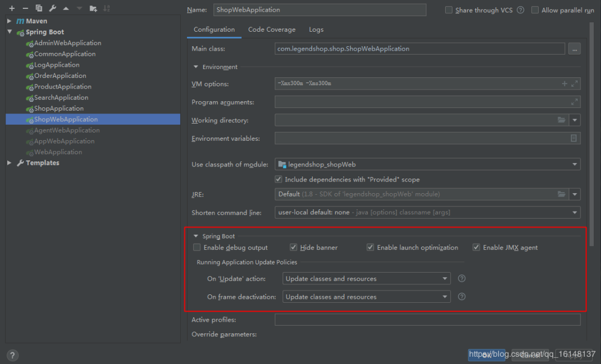Click the add new configuration plus icon

tap(12, 8)
